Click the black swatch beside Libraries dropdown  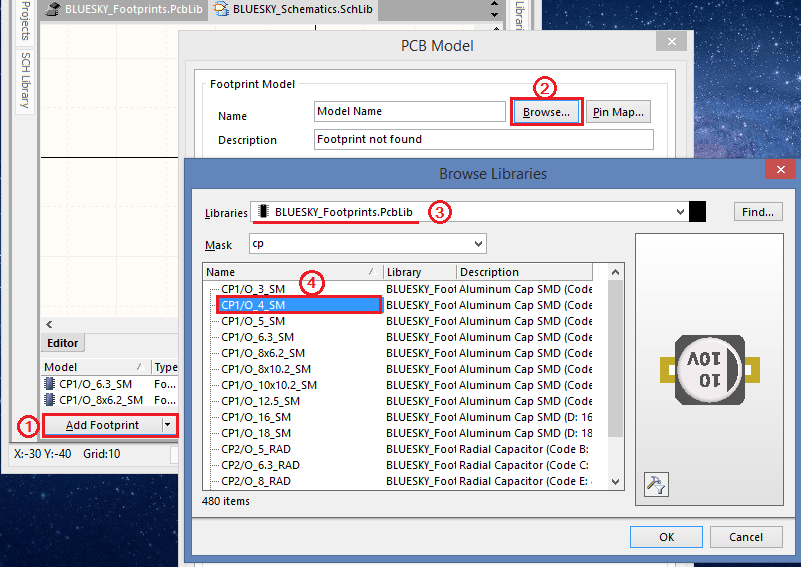pyautogui.click(x=697, y=211)
